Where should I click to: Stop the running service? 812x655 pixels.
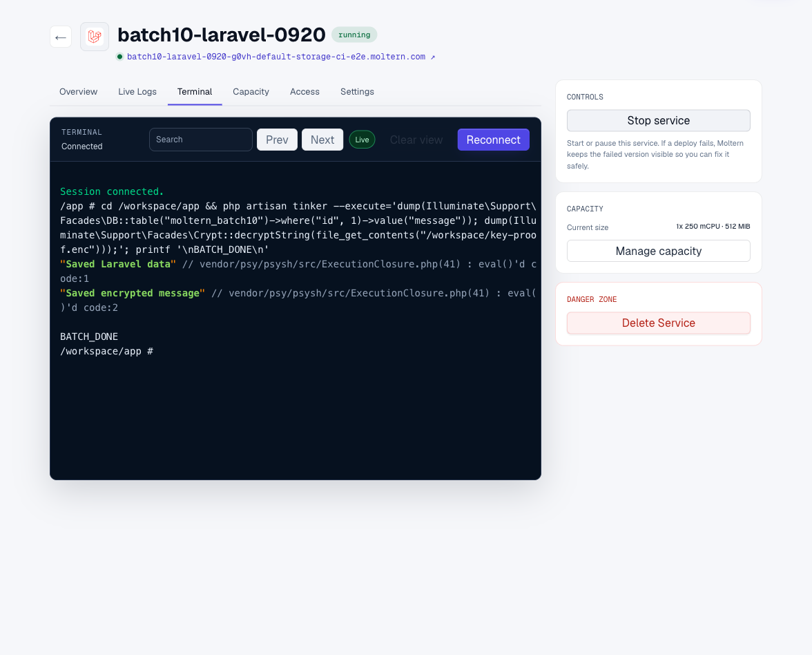(658, 120)
